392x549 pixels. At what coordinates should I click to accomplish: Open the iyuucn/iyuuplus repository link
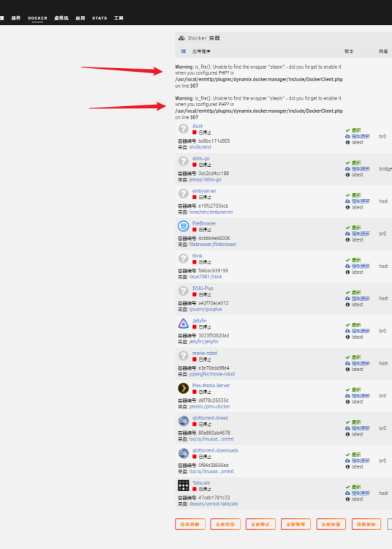[x=206, y=309]
